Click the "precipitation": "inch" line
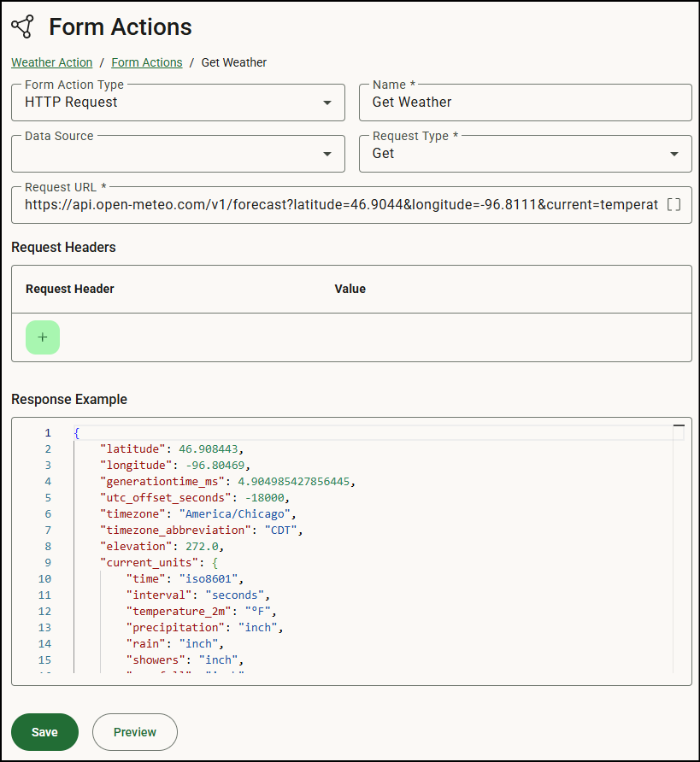This screenshot has width=700, height=762. (204, 627)
